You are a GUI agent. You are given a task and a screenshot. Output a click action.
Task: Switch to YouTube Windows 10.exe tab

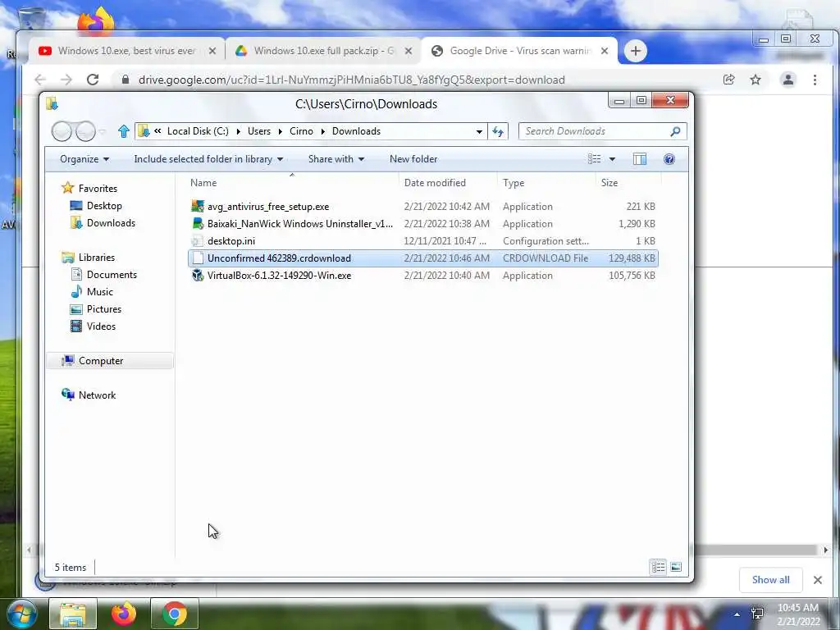pyautogui.click(x=127, y=51)
